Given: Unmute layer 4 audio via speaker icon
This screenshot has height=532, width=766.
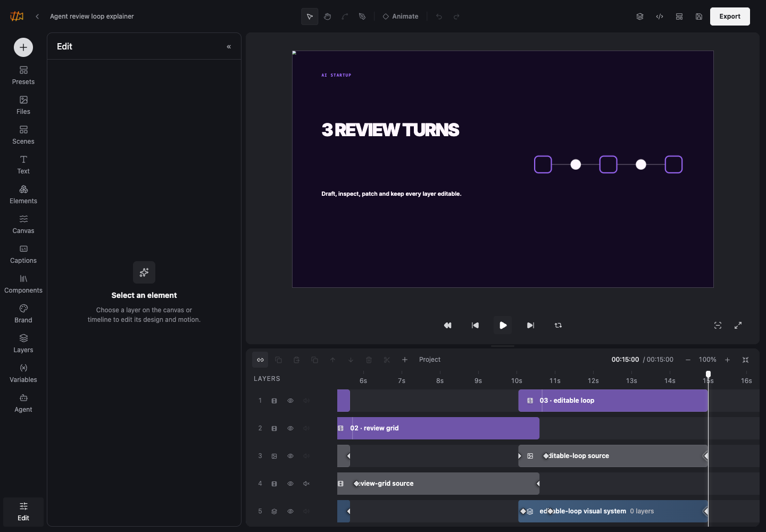Looking at the screenshot, I should [306, 484].
